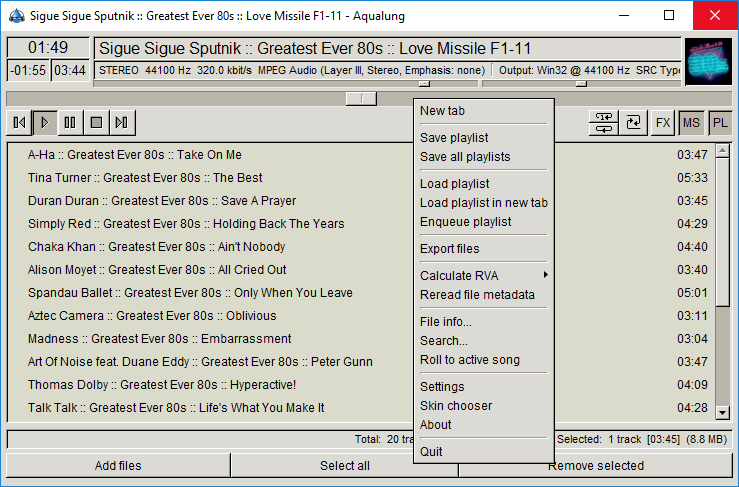Click the playlist scrollbar down arrow
Viewport: 739px width, 487px height.
(723, 413)
